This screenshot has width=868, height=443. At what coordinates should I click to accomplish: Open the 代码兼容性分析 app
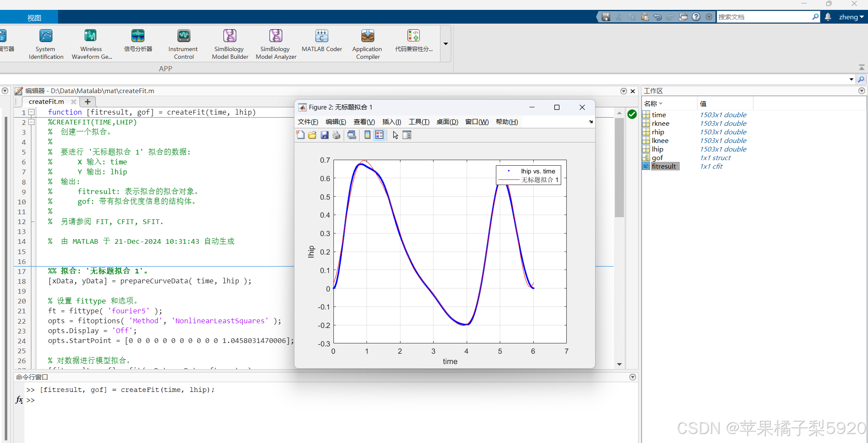pyautogui.click(x=414, y=41)
